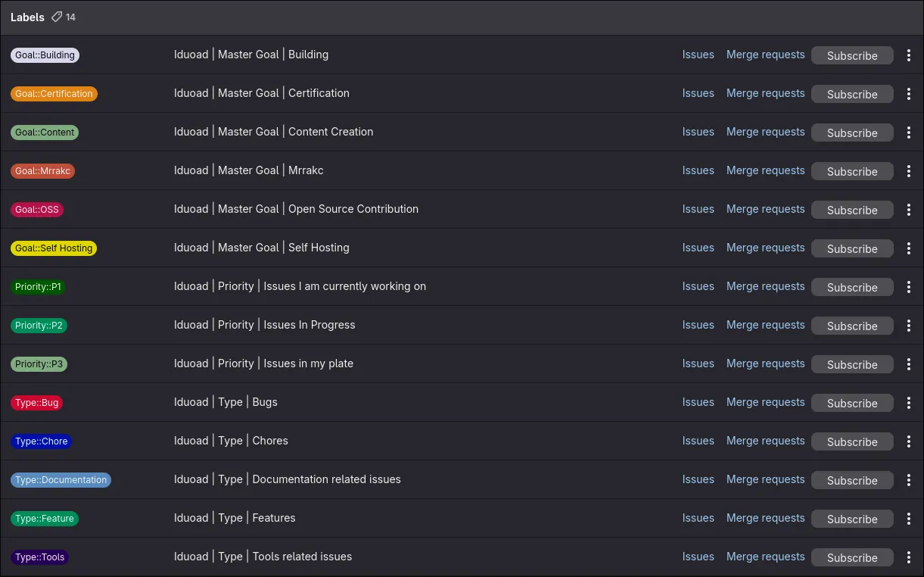Show more actions for Type::Bug label
Image resolution: width=924 pixels, height=577 pixels.
tap(909, 403)
